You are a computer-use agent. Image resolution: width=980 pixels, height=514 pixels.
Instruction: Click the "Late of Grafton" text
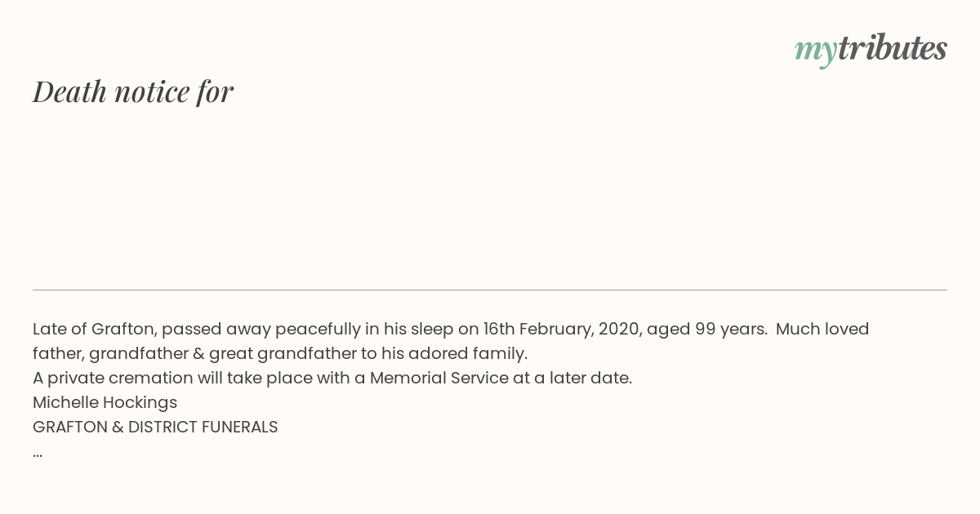(94, 330)
